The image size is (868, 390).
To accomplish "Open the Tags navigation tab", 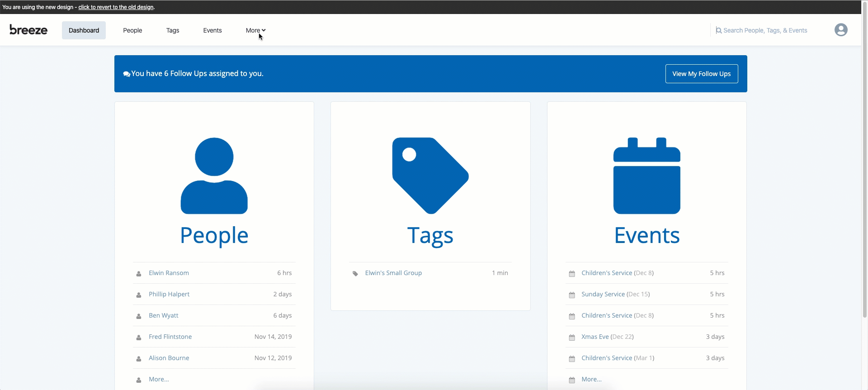I will click(173, 30).
